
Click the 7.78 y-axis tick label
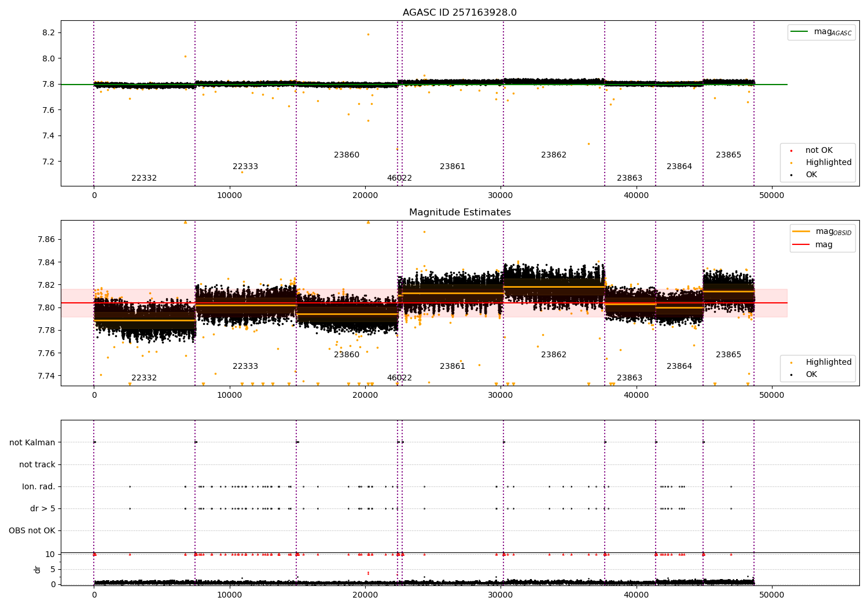click(46, 331)
